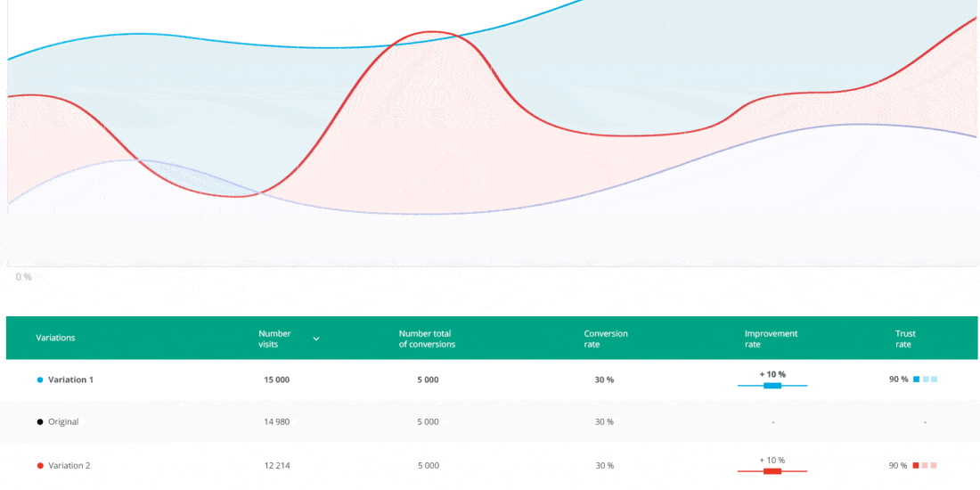The image size is (980, 490).
Task: Click the 12 214 visits value
Action: pyautogui.click(x=277, y=466)
